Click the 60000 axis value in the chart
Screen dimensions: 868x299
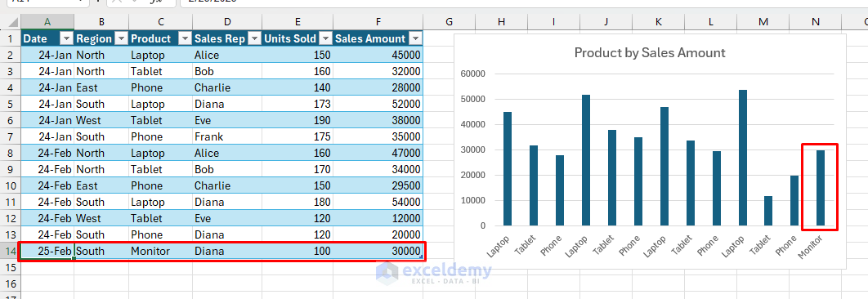pyautogui.click(x=472, y=74)
